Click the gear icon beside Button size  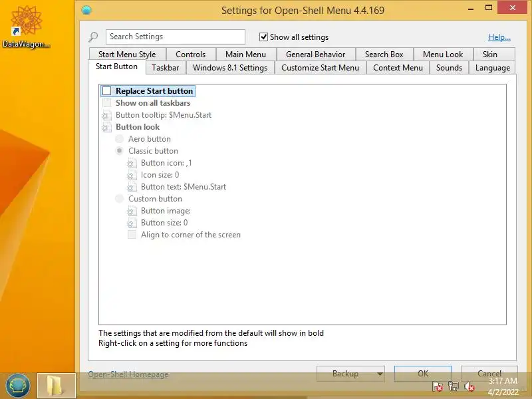(x=132, y=223)
